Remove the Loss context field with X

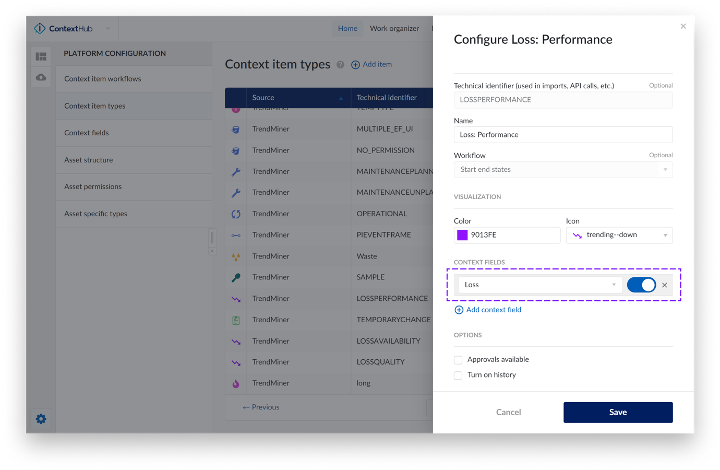(x=665, y=285)
